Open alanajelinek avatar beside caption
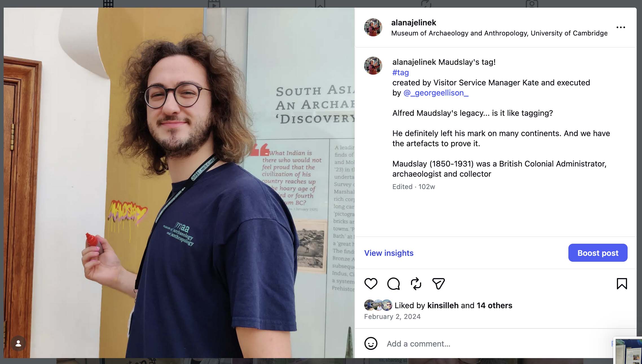Screen dimensions: 642x364 [373, 66]
